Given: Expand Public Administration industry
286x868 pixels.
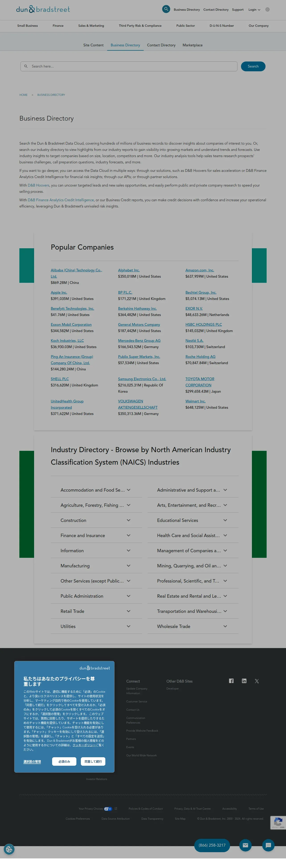Looking at the screenshot, I should (96, 596).
